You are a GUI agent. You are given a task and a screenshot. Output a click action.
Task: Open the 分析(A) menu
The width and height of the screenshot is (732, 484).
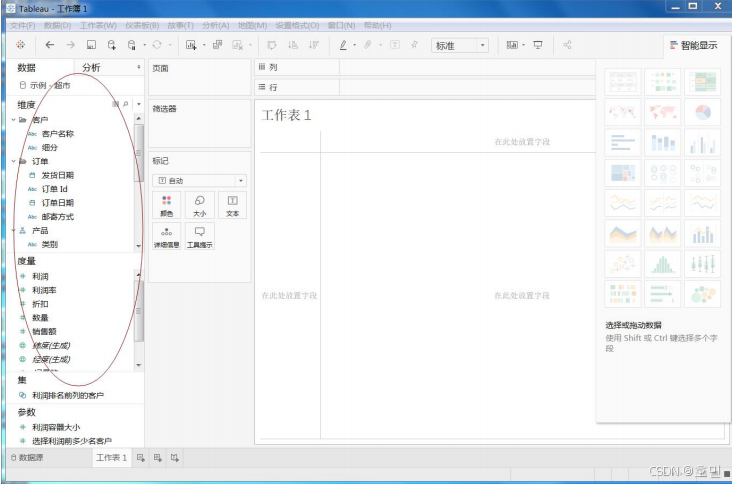[216, 25]
